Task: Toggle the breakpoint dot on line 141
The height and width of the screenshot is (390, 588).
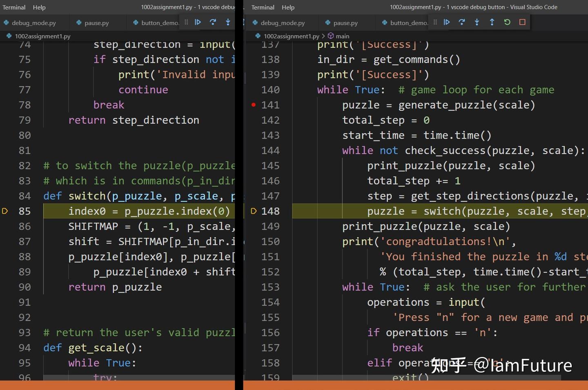Action: point(253,105)
